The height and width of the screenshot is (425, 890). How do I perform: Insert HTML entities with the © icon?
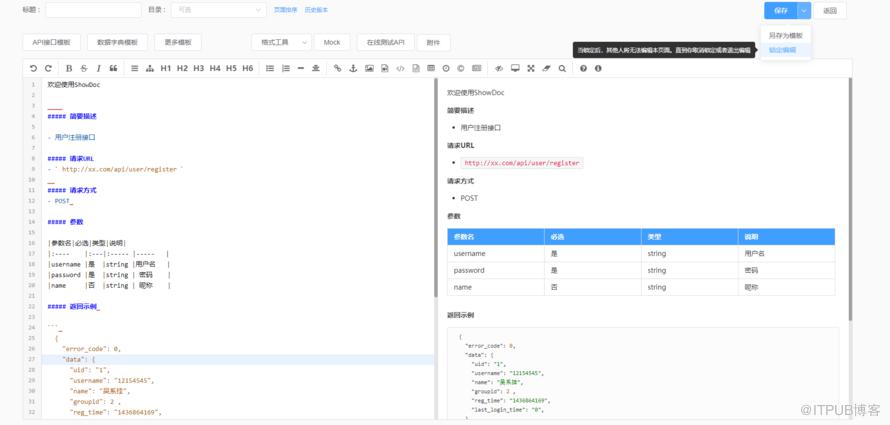[x=460, y=68]
